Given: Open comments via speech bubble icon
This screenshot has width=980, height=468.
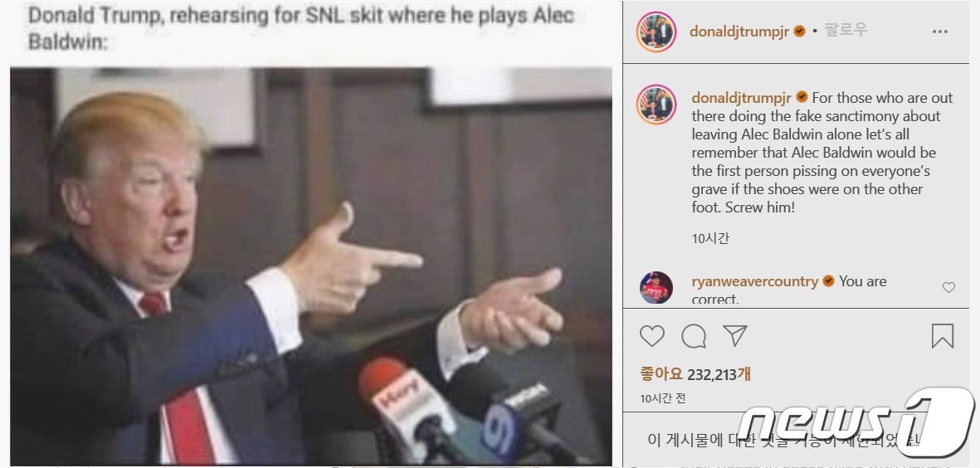Looking at the screenshot, I should pyautogui.click(x=694, y=337).
